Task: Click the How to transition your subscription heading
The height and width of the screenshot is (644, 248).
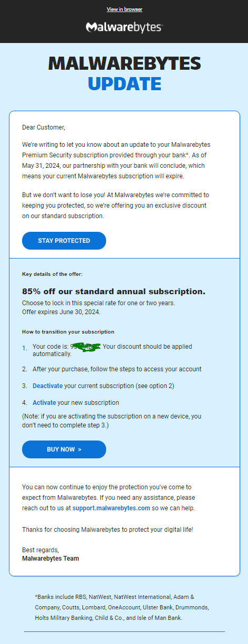Action: (68, 331)
